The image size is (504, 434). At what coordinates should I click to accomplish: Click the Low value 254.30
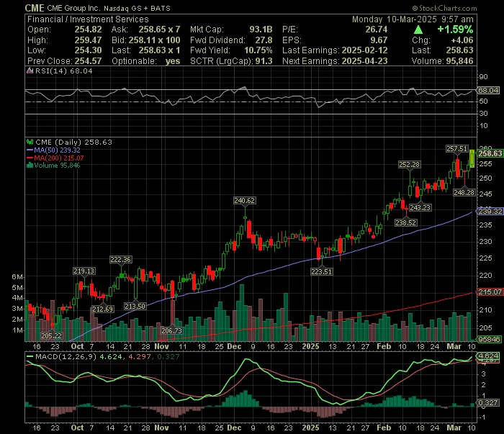click(x=88, y=50)
